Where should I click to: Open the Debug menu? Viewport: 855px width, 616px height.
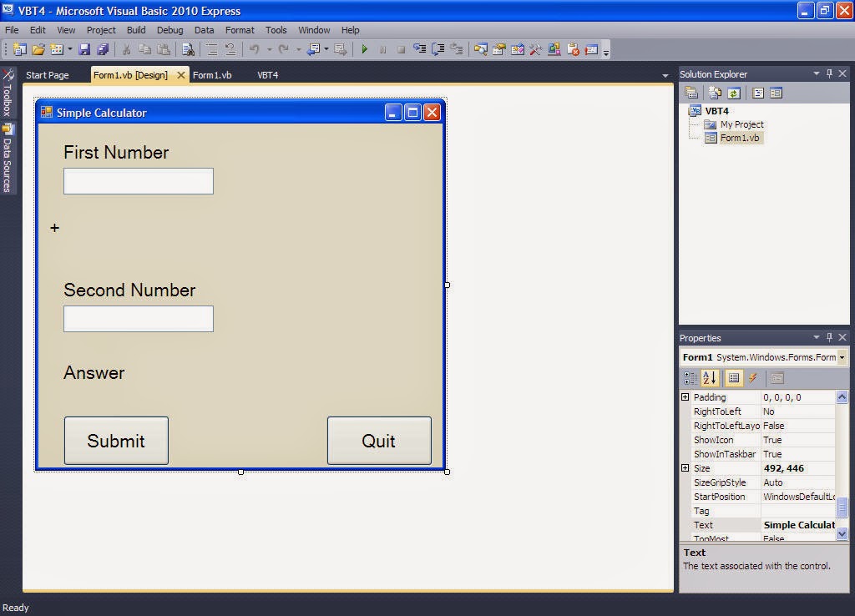(x=169, y=30)
